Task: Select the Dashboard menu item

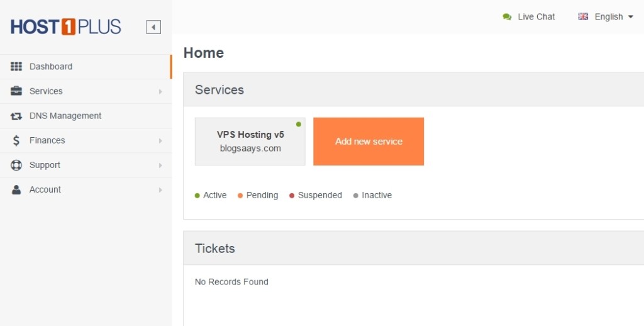Action: pos(86,67)
